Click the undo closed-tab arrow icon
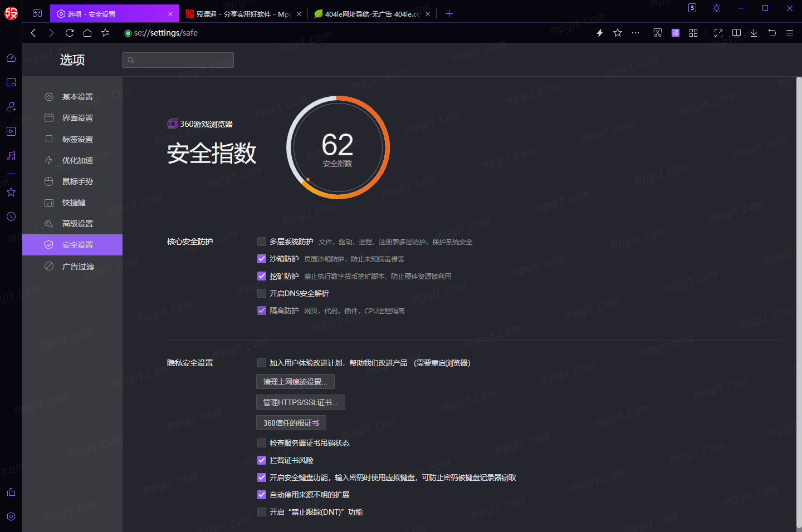The image size is (802, 532). (772, 33)
